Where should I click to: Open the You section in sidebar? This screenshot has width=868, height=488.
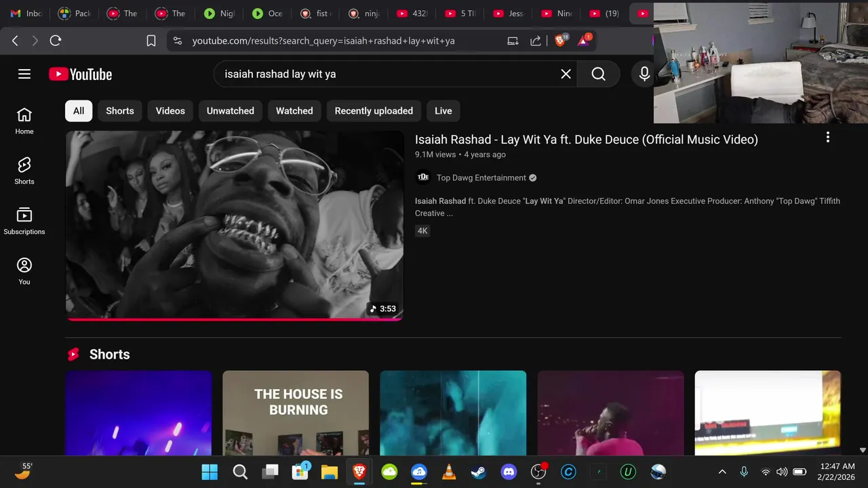point(24,271)
